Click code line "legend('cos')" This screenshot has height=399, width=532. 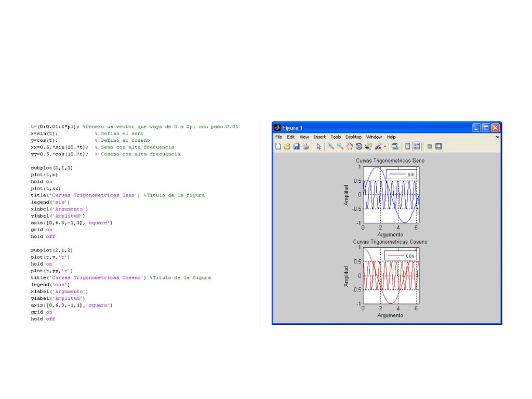point(50,284)
